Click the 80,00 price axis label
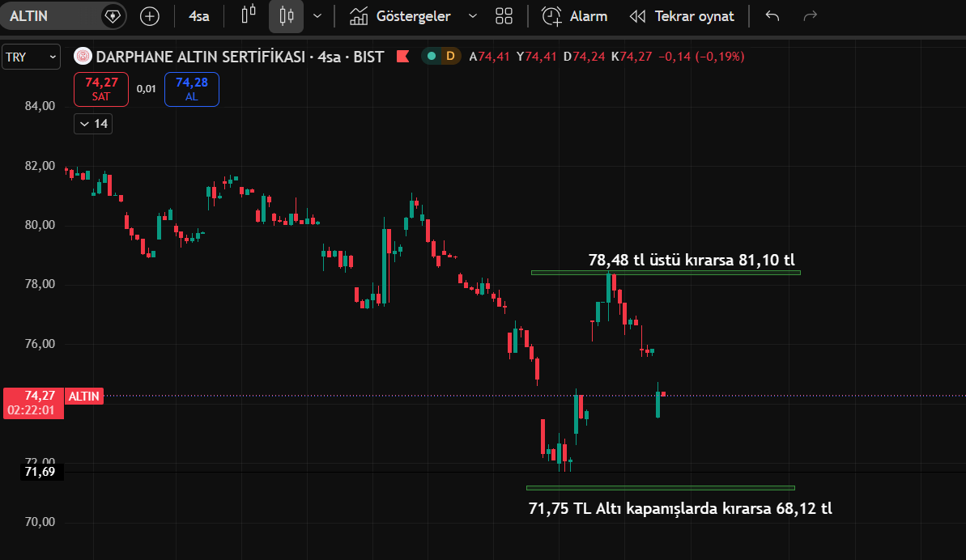 click(40, 225)
